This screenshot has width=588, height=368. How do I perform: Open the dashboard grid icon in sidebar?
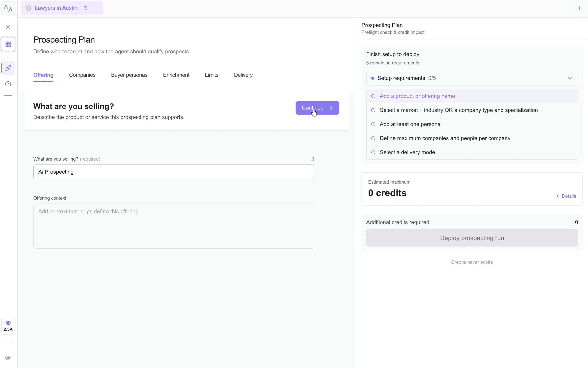(x=8, y=44)
